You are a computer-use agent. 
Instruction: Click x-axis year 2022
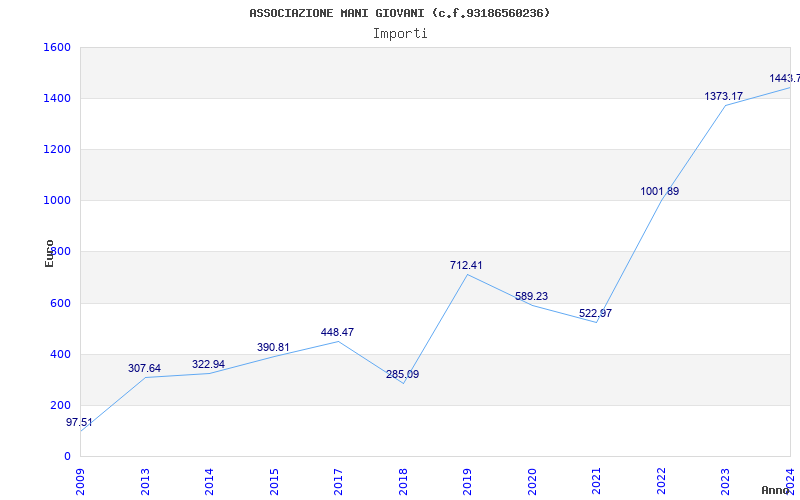(661, 482)
